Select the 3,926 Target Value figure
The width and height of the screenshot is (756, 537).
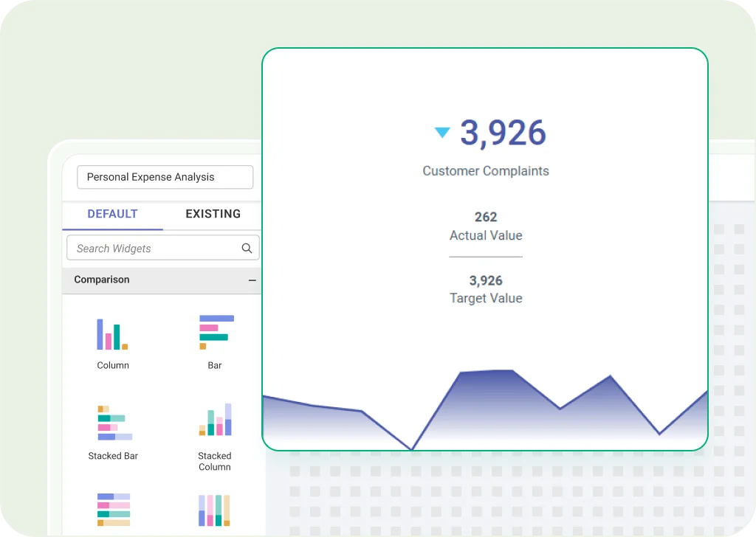[486, 280]
